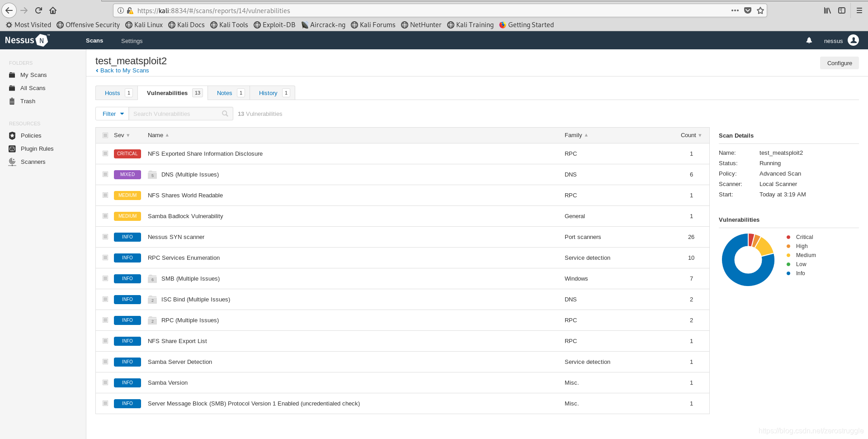Open the Library icon in browser toolbar
This screenshot has width=868, height=439.
click(827, 10)
